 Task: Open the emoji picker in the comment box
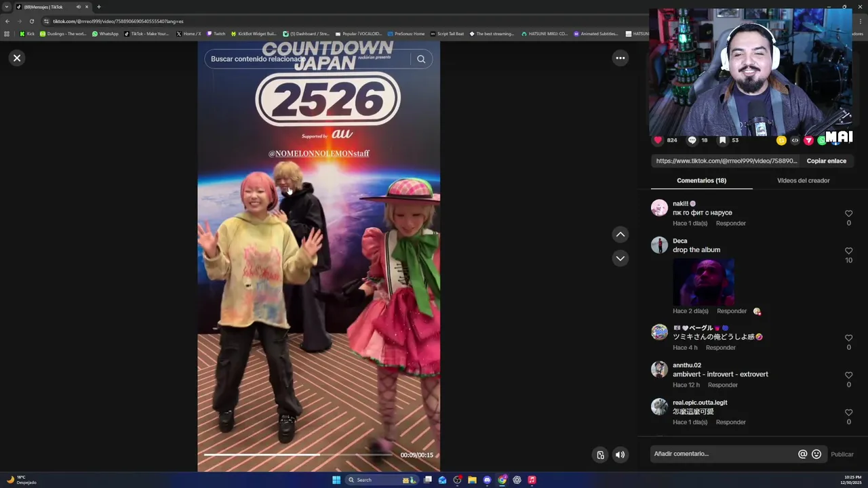point(816,454)
